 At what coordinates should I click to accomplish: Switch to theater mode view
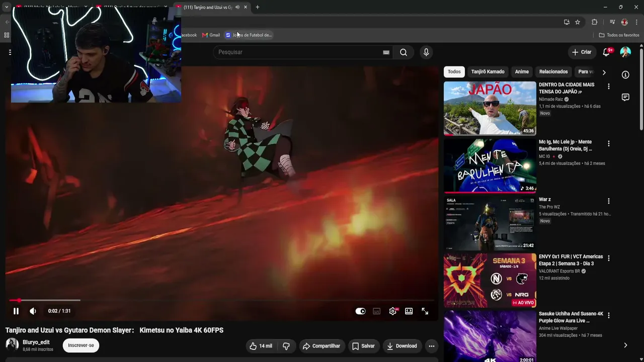(409, 311)
